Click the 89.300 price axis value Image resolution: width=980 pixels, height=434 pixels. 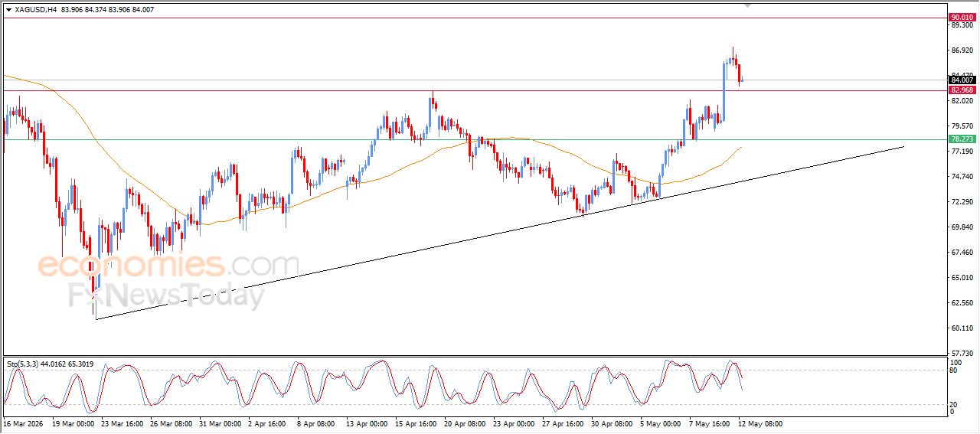tap(962, 25)
